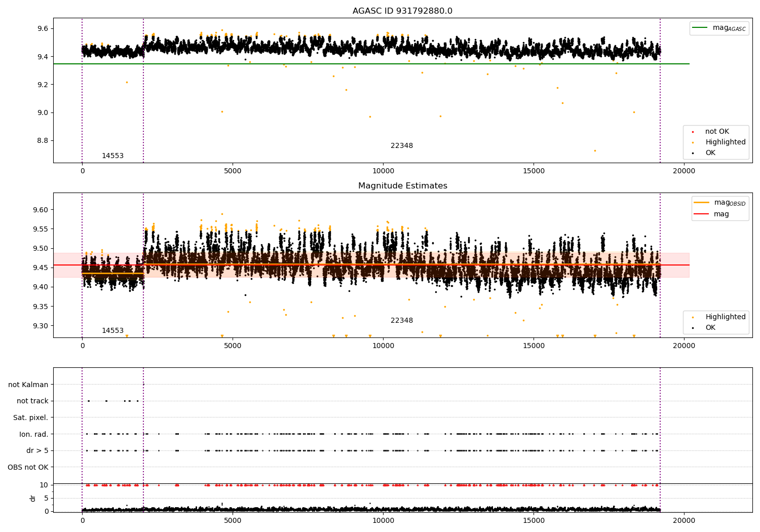Click the '14553' obsid label in the top plot
This screenshot has width=760, height=532.
tap(112, 156)
